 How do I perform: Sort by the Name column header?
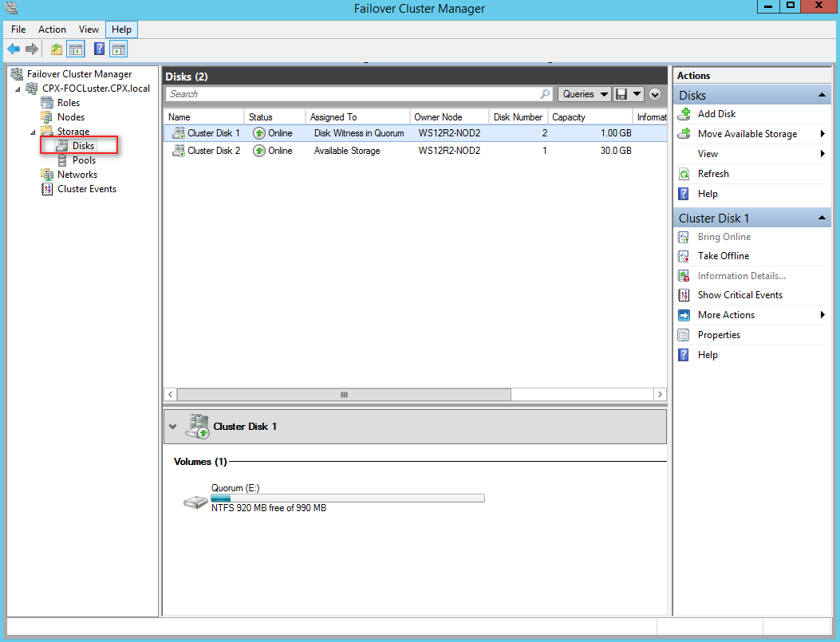[204, 117]
